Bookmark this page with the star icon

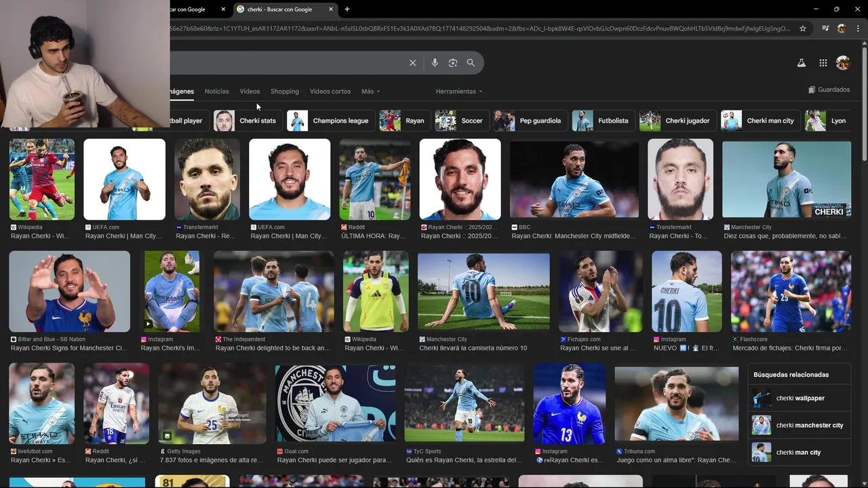click(x=803, y=28)
